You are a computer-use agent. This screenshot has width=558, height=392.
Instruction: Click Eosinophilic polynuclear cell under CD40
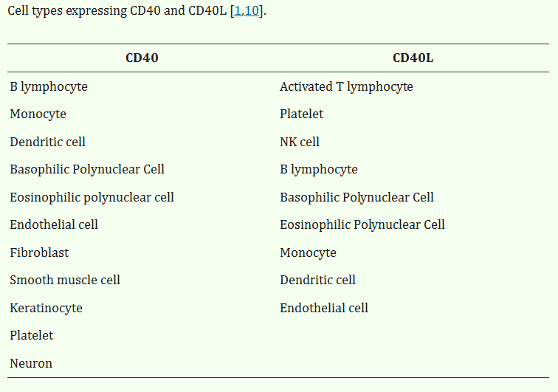92,197
